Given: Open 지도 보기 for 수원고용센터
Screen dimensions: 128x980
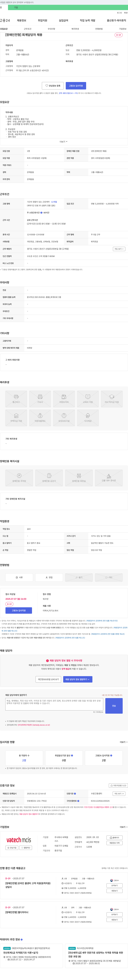Looking at the screenshot, I should (119, 794).
